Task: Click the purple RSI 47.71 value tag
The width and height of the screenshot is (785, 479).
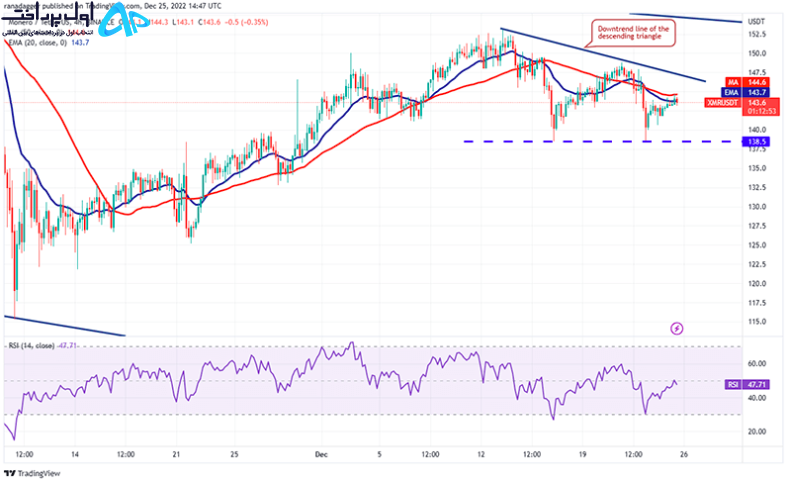Action: tap(746, 384)
